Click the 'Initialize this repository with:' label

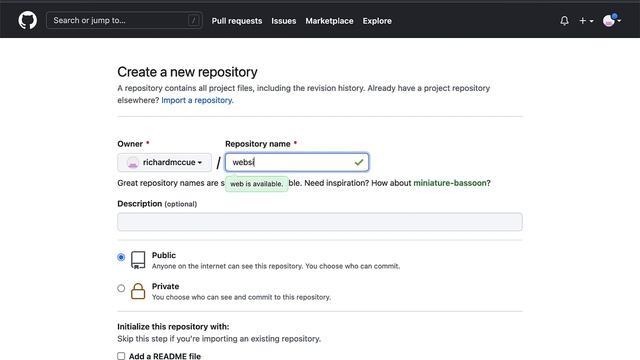pos(173,327)
